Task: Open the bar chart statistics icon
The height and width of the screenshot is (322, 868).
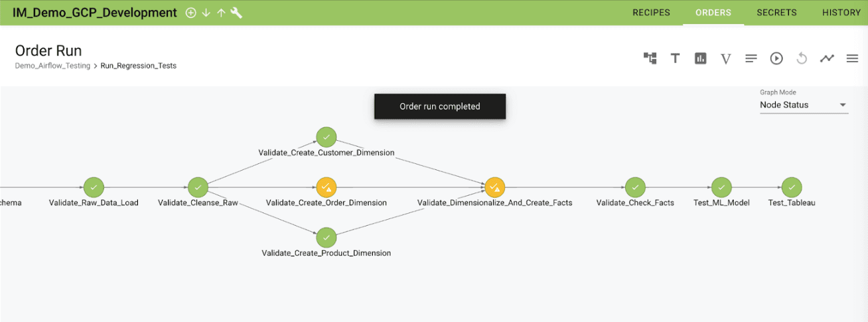Action: pos(700,58)
